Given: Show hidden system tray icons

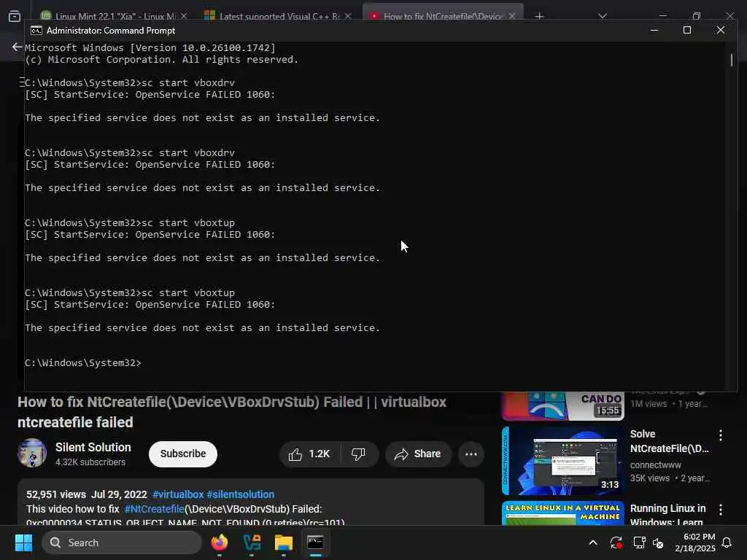Looking at the screenshot, I should (x=593, y=542).
